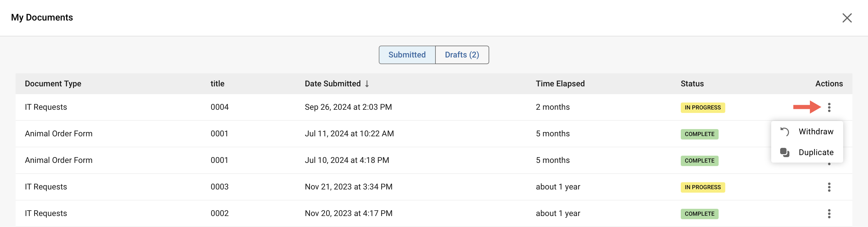Open the actions kebab for IT Requests 0002
This screenshot has width=868, height=227.
pyautogui.click(x=829, y=213)
